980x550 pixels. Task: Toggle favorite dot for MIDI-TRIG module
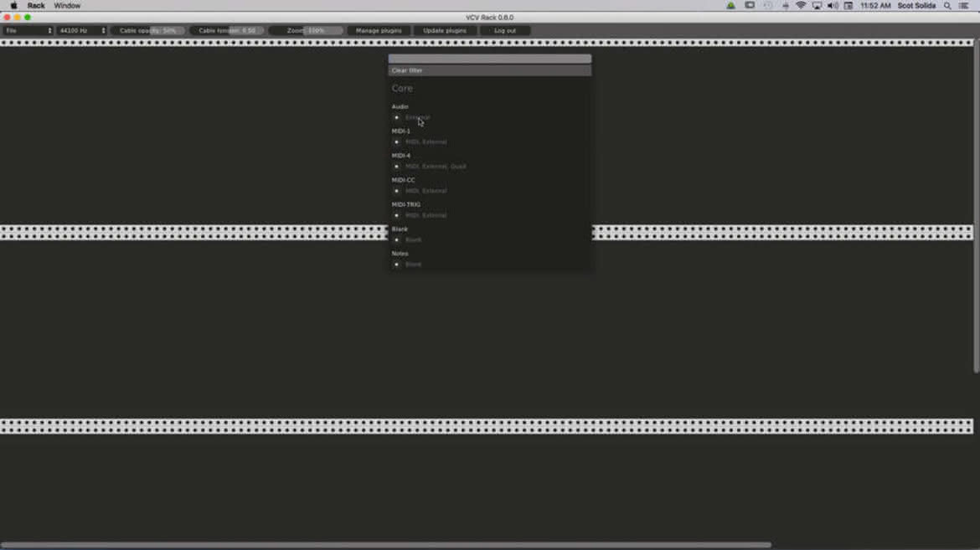click(x=396, y=215)
